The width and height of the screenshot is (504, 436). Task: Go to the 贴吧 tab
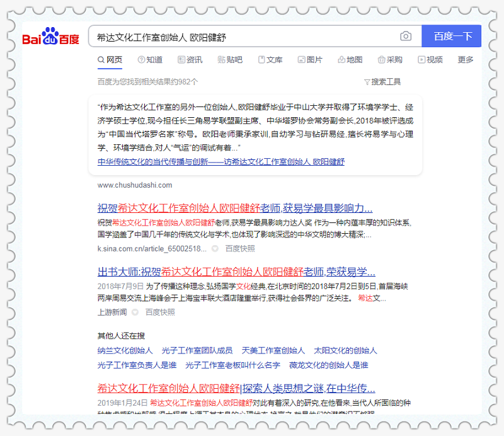[230, 60]
